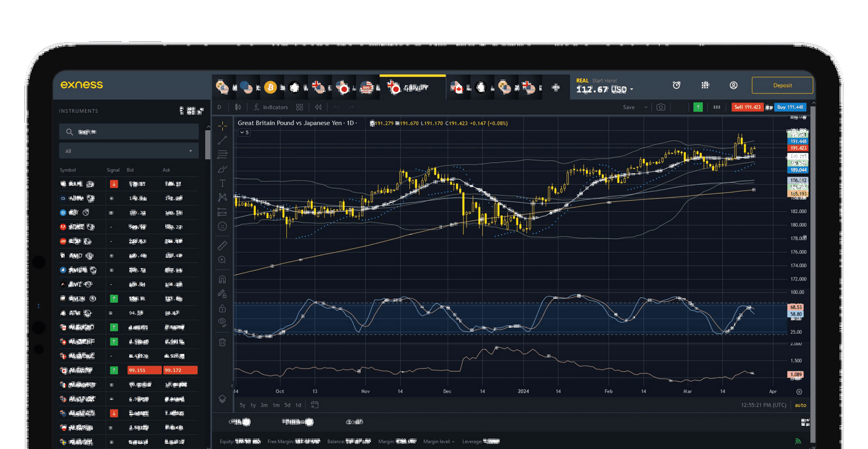Open the Indicators list
Image resolution: width=868 pixels, height=449 pixels.
pos(271,107)
